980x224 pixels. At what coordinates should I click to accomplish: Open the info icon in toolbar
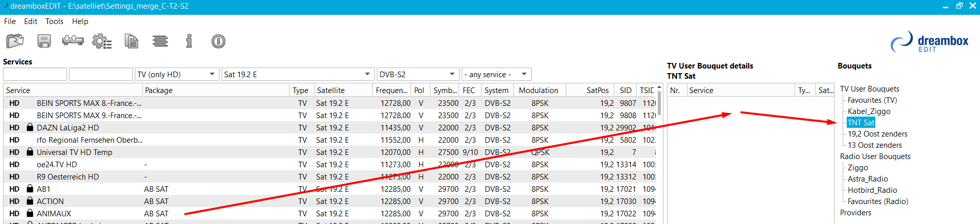point(189,41)
